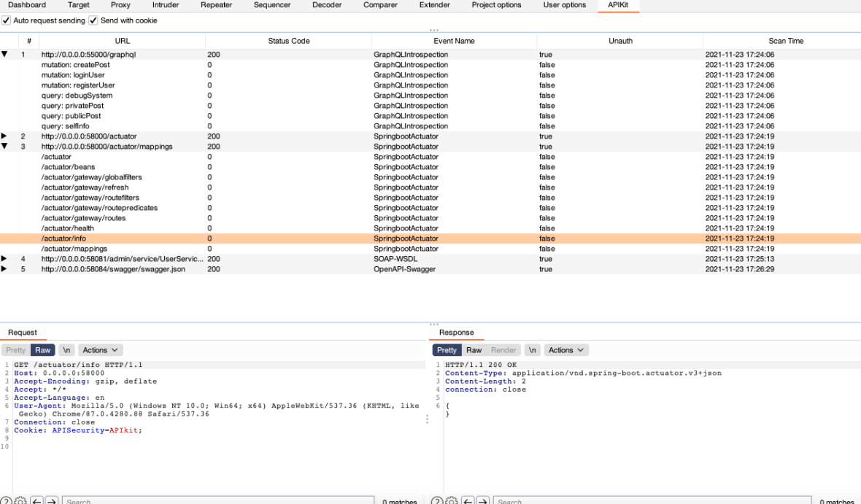861x504 pixels.
Task: Open the request search settings gear
Action: point(20,500)
